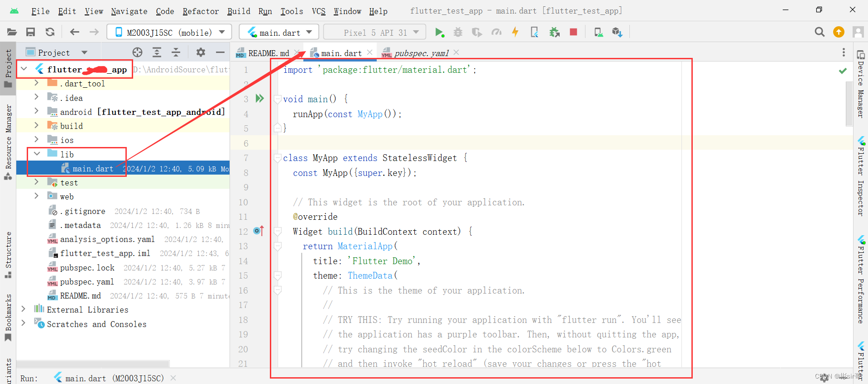Select analysis_options.yaml file
Screen dimensions: 868x384
pos(107,239)
